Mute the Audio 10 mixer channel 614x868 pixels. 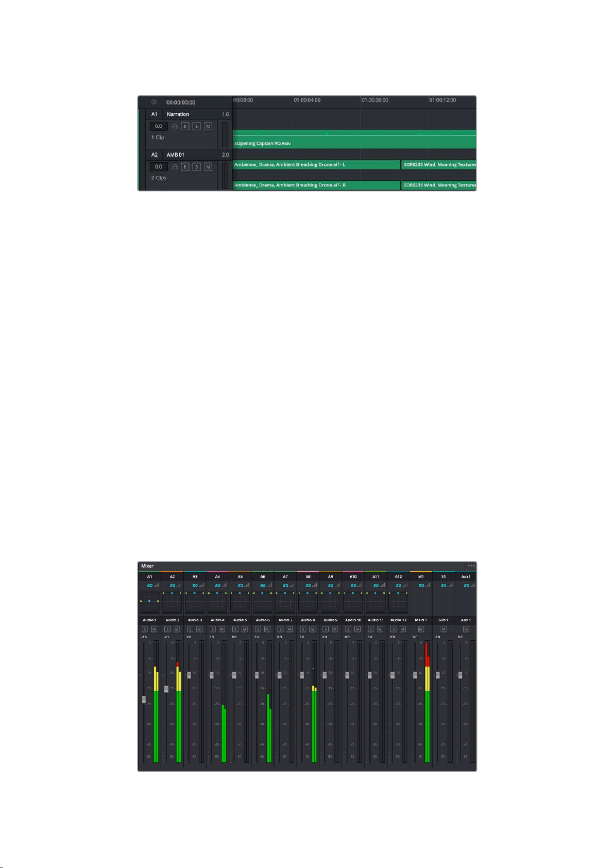point(357,629)
